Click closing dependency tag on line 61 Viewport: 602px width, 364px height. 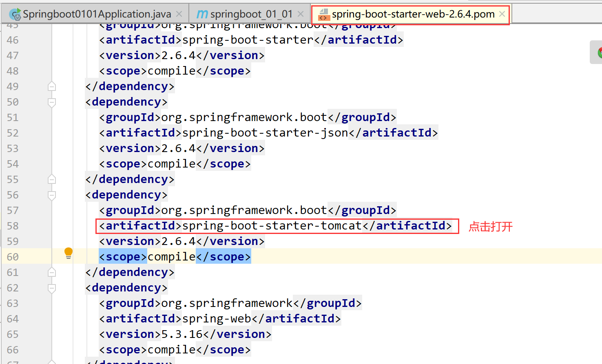pyautogui.click(x=130, y=272)
